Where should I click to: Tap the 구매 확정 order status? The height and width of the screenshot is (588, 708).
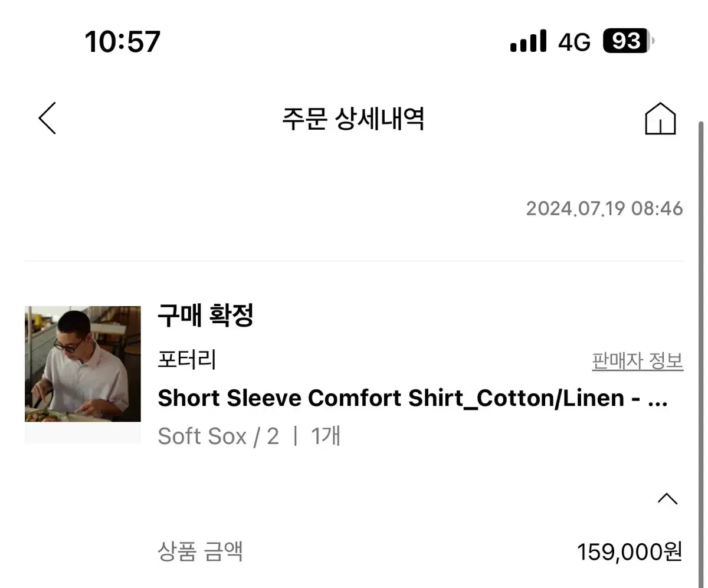pyautogui.click(x=205, y=316)
